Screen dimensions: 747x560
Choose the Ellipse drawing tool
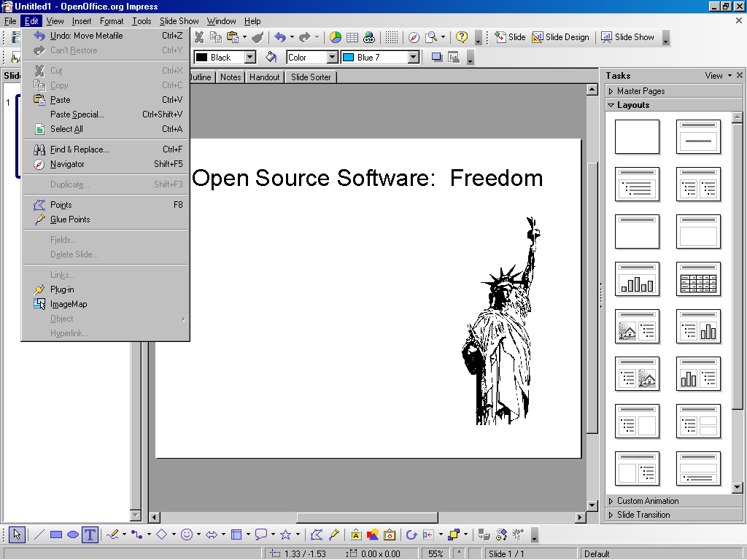73,534
